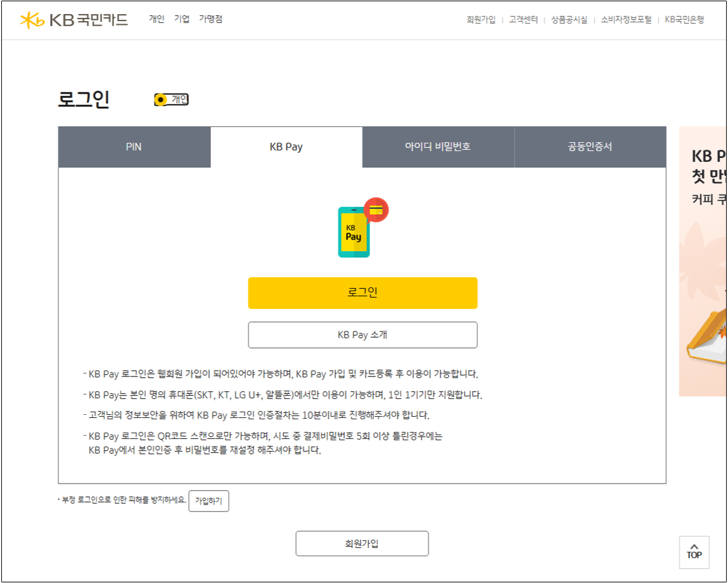This screenshot has width=728, height=583.
Task: Select the KB Pay tab
Action: click(286, 147)
